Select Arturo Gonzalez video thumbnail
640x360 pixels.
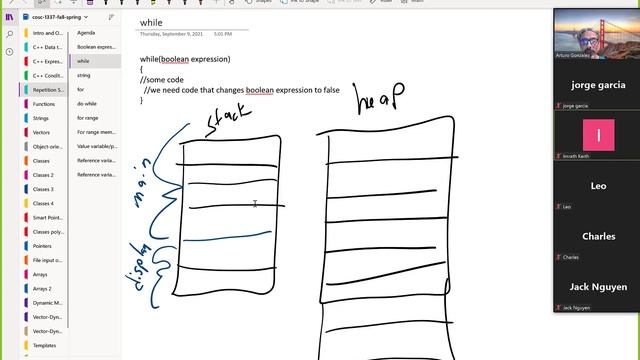[597, 34]
